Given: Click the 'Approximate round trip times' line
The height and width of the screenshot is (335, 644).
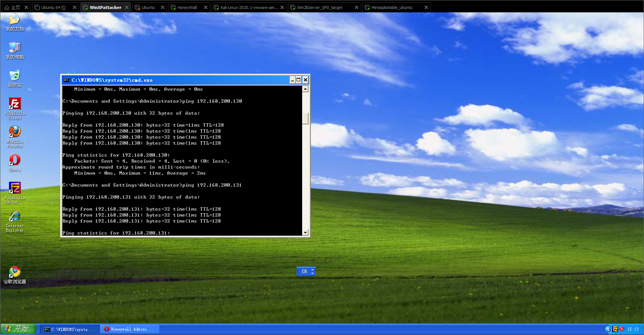Looking at the screenshot, I should point(131,167).
